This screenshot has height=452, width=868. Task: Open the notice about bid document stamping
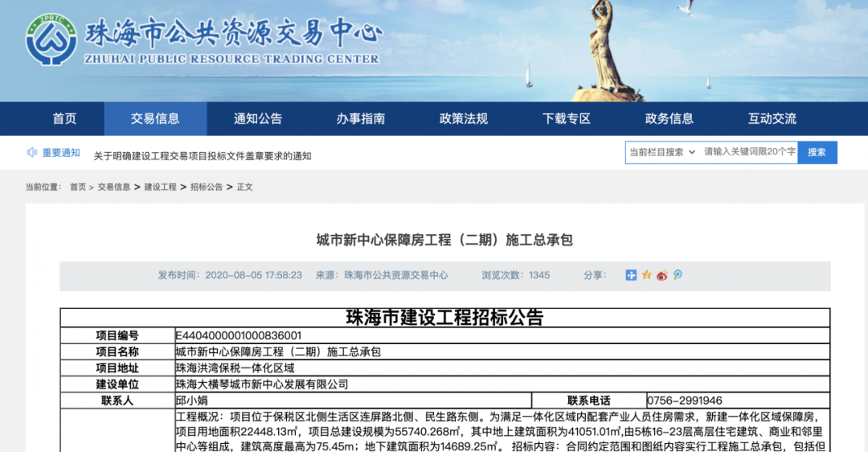pos(203,156)
